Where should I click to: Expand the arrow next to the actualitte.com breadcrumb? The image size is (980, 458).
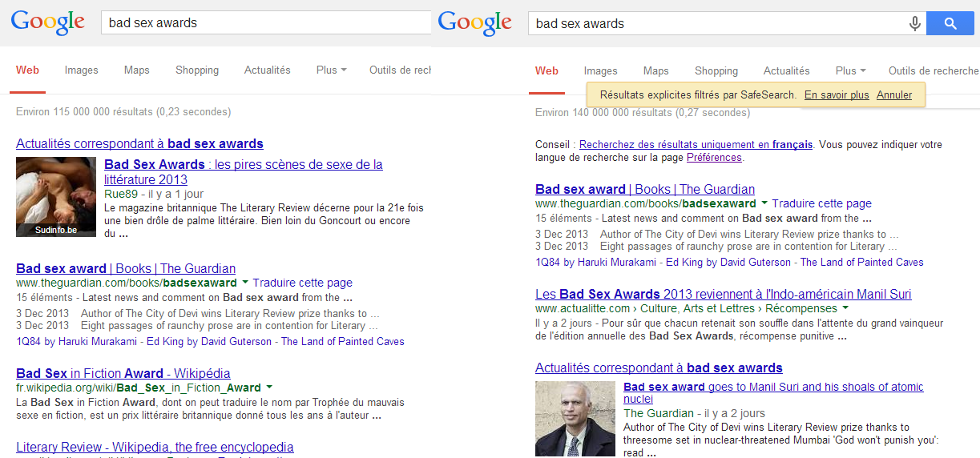(845, 308)
